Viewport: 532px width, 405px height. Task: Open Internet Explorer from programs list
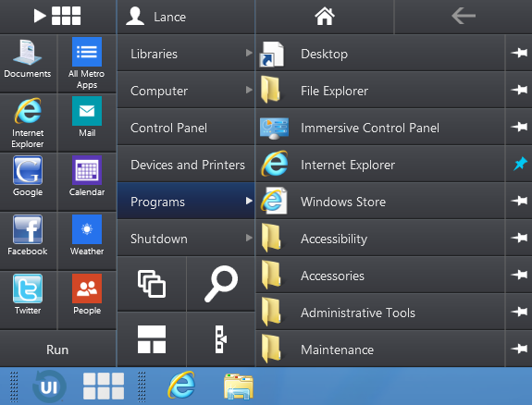(x=380, y=165)
